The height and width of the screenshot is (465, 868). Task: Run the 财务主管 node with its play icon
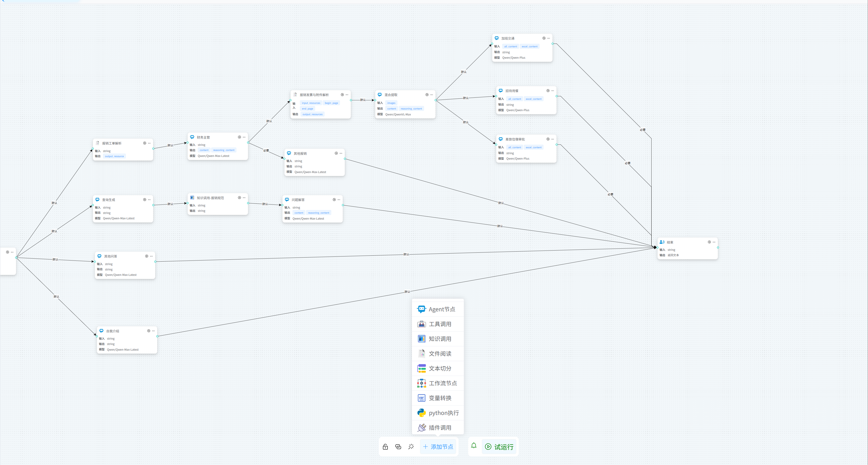239,137
